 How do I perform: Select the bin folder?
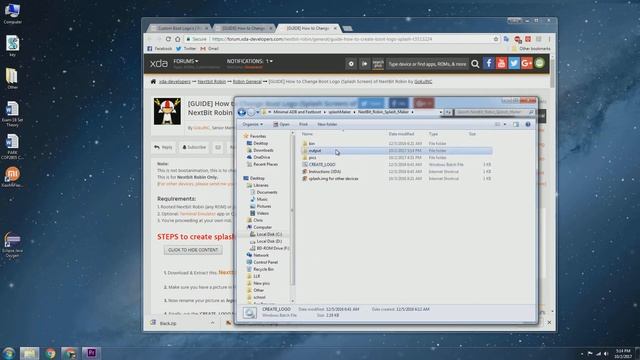point(312,144)
